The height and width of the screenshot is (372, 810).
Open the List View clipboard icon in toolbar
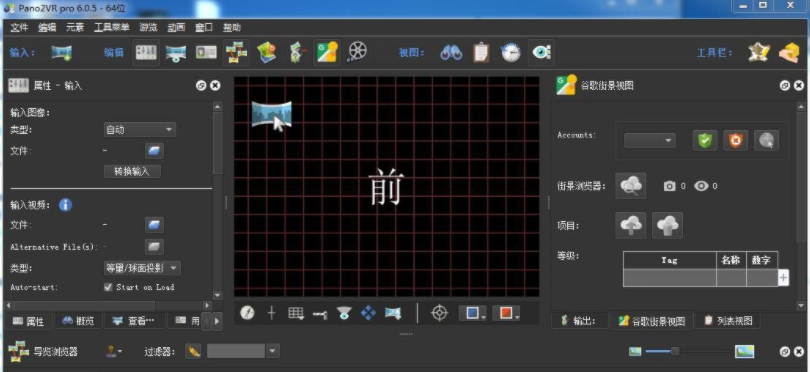pos(481,53)
